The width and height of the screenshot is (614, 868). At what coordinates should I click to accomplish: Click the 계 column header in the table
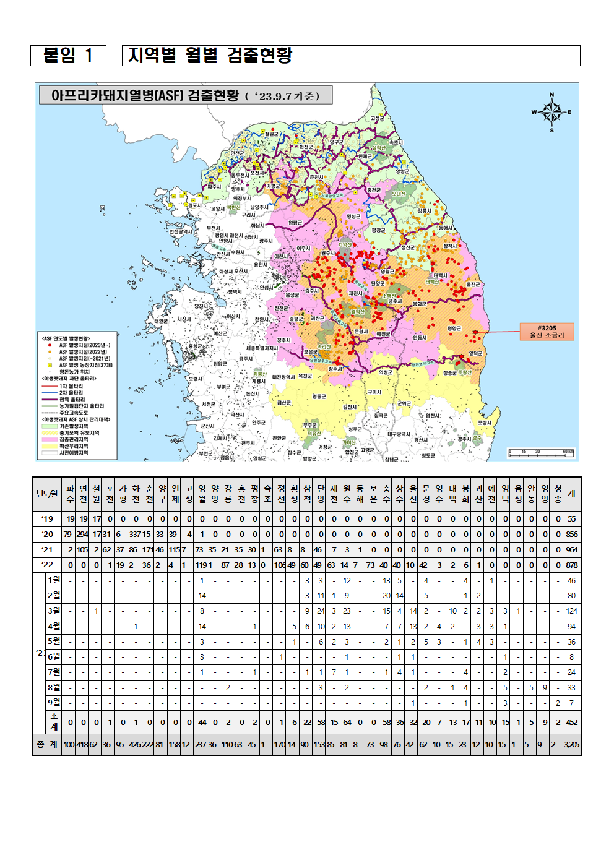pyautogui.click(x=571, y=494)
